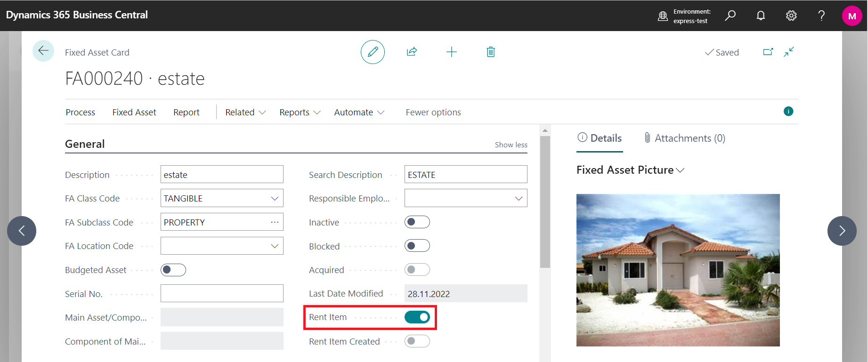Open the FA Class Code dropdown

pos(275,199)
